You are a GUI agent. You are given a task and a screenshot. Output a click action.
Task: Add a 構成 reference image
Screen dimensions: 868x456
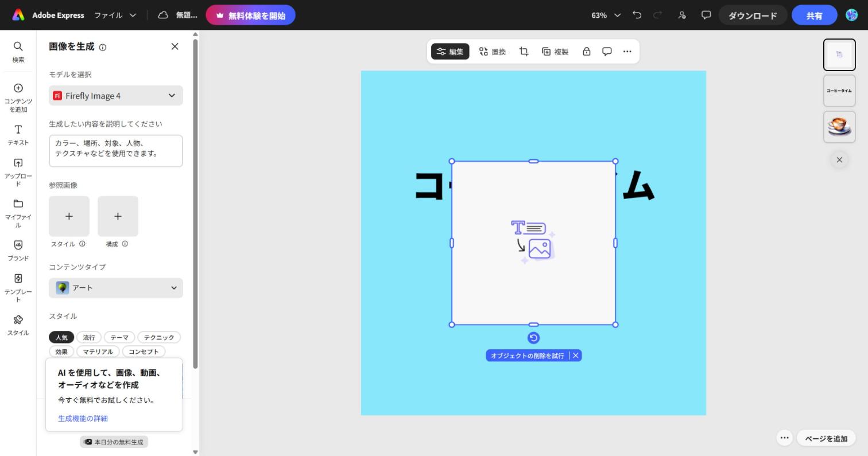(118, 216)
